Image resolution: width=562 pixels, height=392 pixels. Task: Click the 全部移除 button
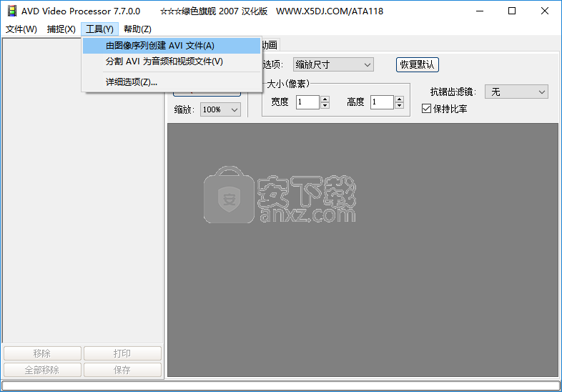pos(42,370)
